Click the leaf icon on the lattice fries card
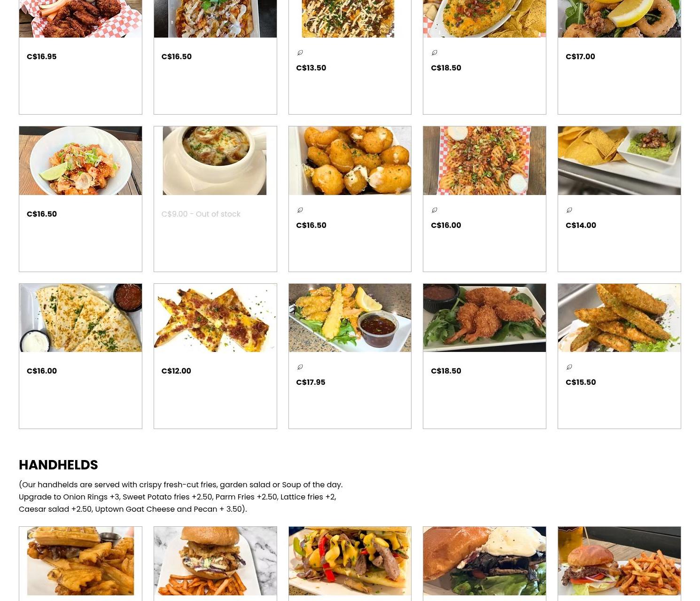Viewport: 700px width, 601px height. [x=435, y=210]
